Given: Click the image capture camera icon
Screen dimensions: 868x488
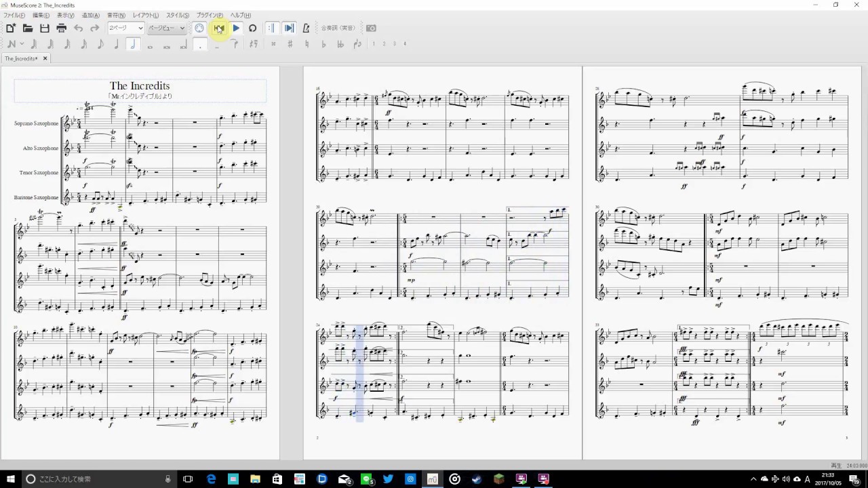Looking at the screenshot, I should tap(371, 28).
